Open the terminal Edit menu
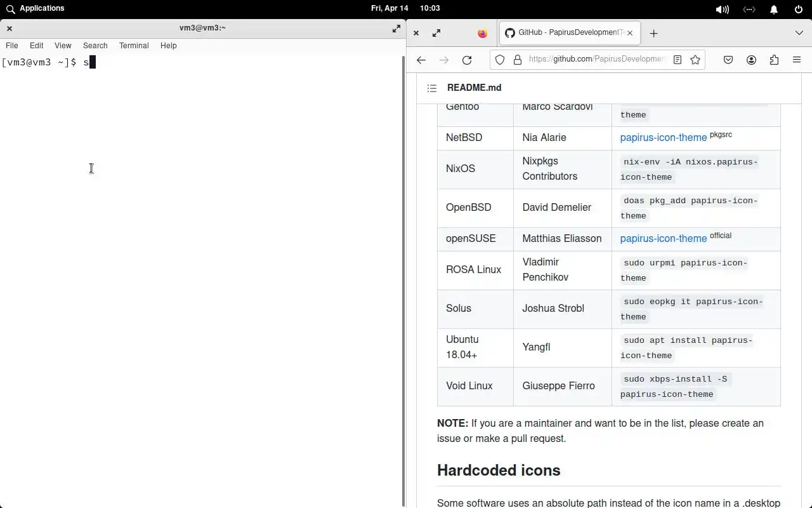This screenshot has height=508, width=812. [37, 46]
